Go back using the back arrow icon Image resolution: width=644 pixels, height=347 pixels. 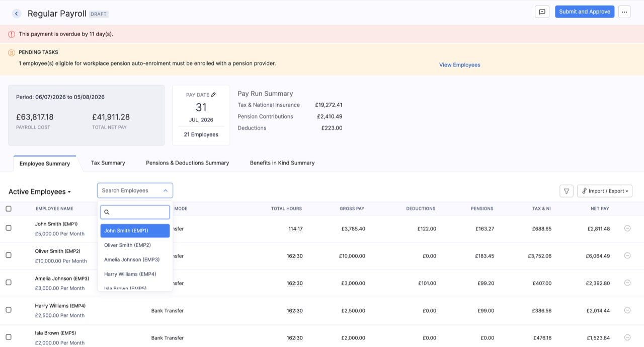tap(17, 14)
